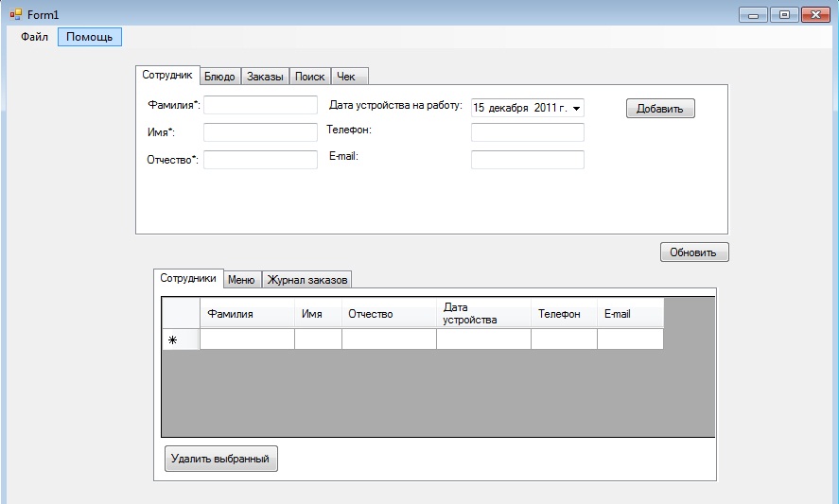Switch to the Поиск tab
Viewport: 839px width, 504px height.
(x=310, y=77)
